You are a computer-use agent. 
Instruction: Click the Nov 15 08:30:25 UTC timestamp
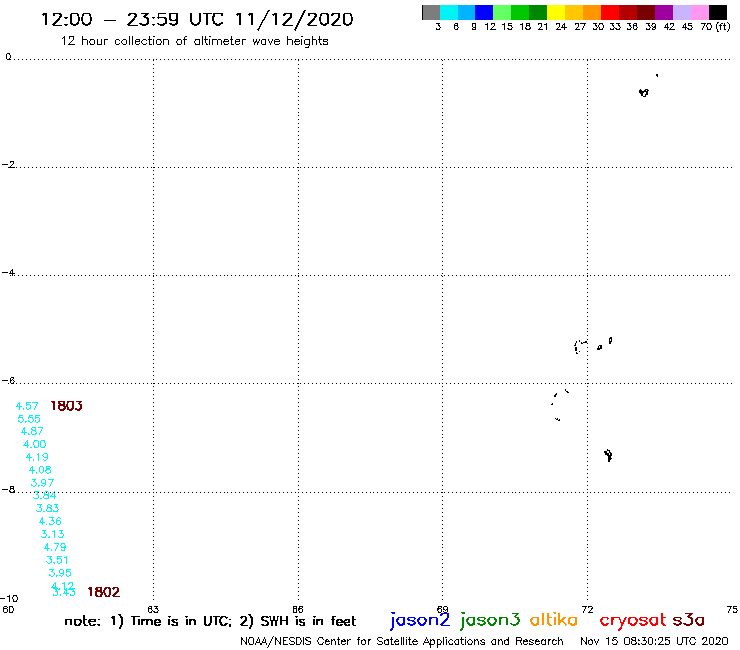654,641
